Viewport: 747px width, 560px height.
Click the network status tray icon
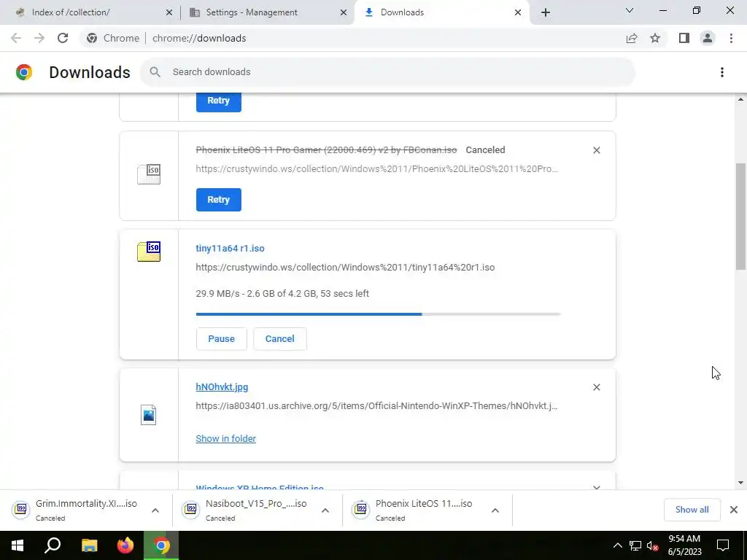[x=635, y=545]
